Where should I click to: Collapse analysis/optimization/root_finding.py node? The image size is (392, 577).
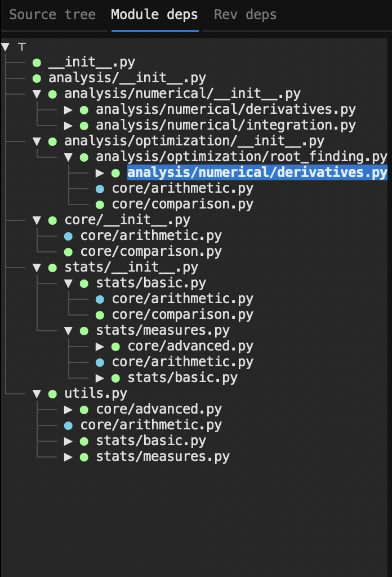point(68,157)
